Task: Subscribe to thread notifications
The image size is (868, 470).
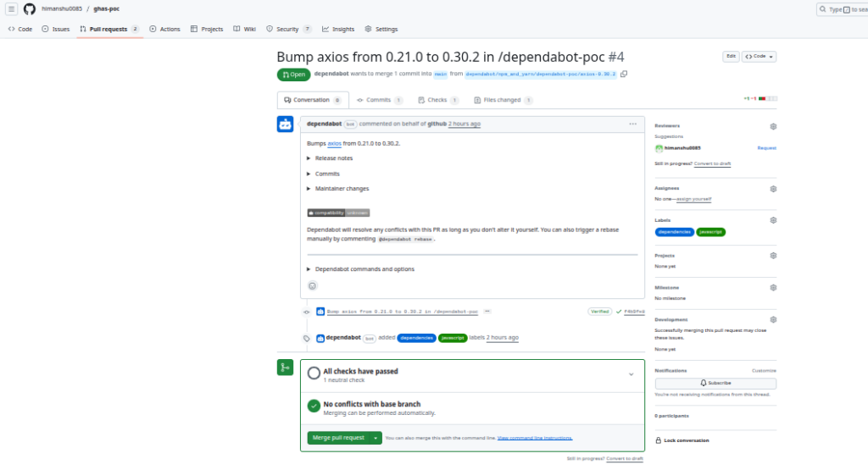Action: pyautogui.click(x=715, y=383)
